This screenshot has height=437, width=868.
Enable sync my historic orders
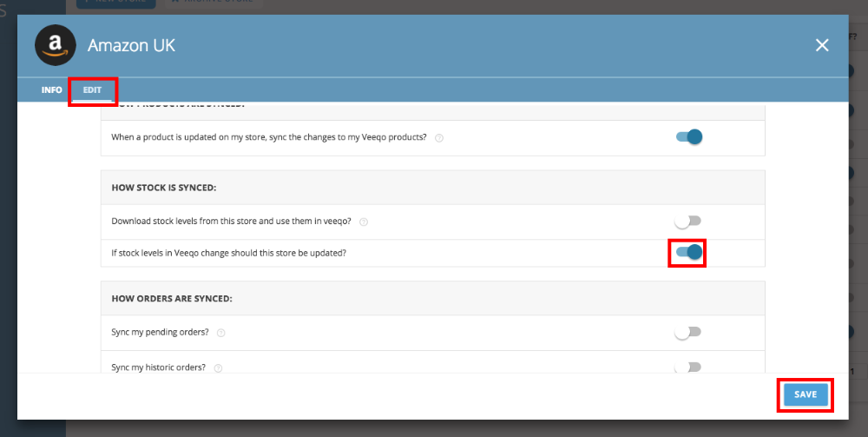pyautogui.click(x=688, y=367)
